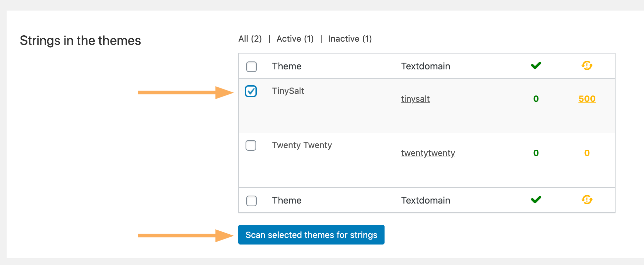This screenshot has height=265, width=644.
Task: Click the green checkmark icon in the bottom header row
Action: pos(536,200)
